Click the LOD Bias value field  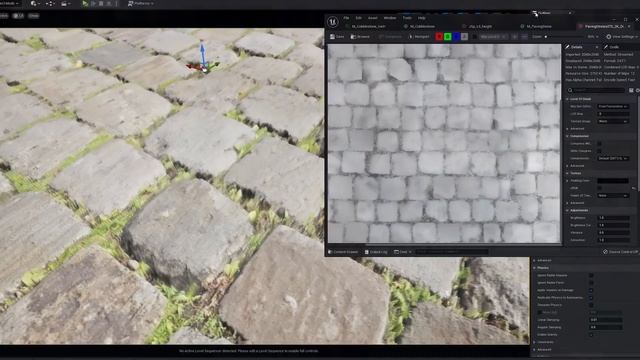613,114
